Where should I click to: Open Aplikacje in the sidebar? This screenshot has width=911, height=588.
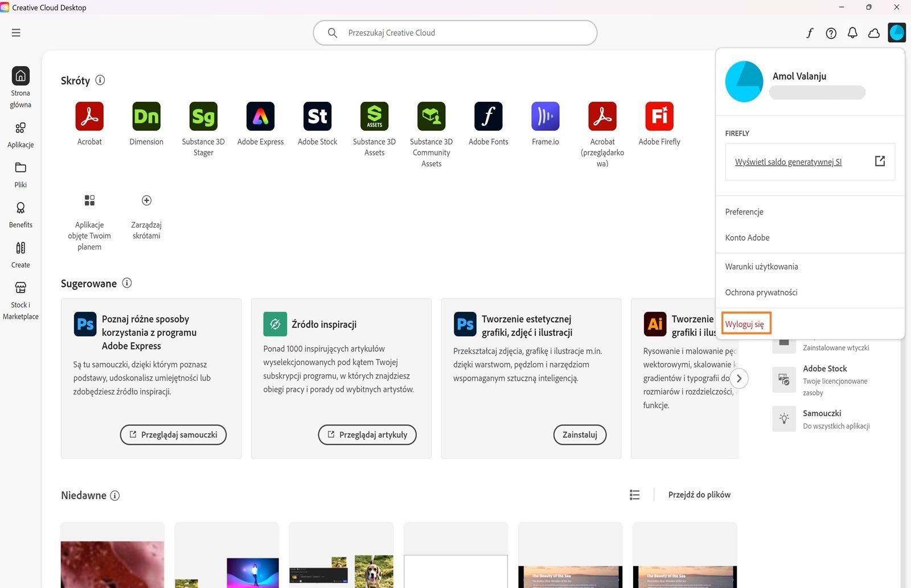(20, 135)
